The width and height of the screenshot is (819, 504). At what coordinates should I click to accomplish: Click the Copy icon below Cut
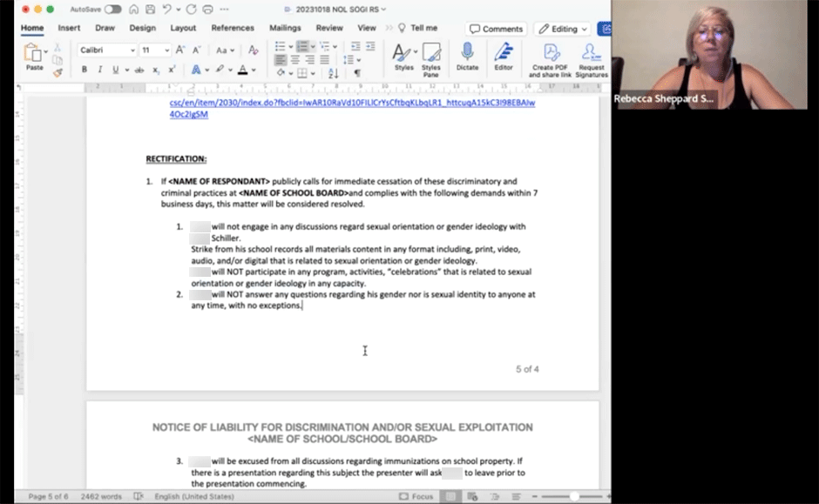pos(58,60)
